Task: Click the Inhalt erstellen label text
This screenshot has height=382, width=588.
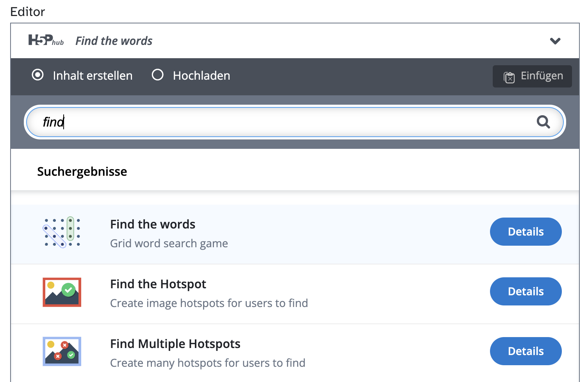Action: (93, 75)
